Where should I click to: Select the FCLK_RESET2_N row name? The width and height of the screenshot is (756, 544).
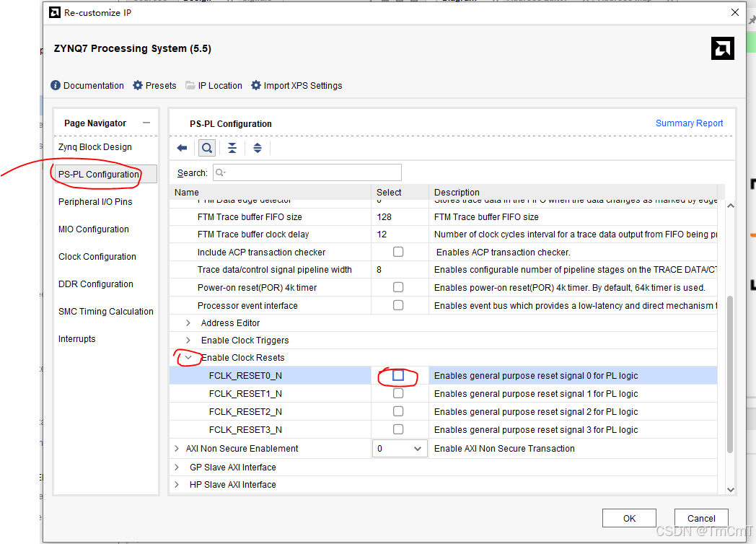245,411
